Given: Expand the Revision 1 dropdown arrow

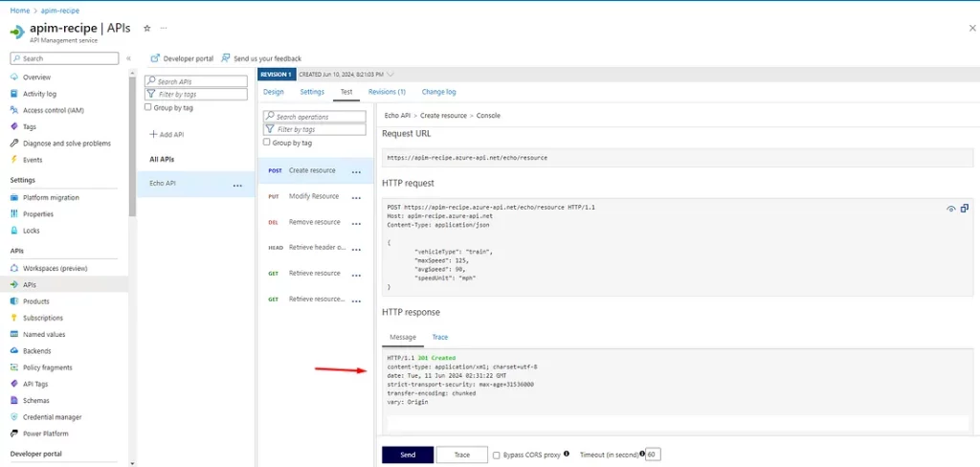Looking at the screenshot, I should coord(390,74).
